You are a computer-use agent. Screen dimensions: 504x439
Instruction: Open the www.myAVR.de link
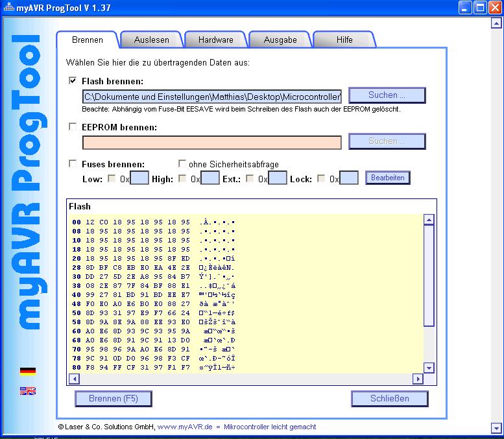pyautogui.click(x=185, y=427)
